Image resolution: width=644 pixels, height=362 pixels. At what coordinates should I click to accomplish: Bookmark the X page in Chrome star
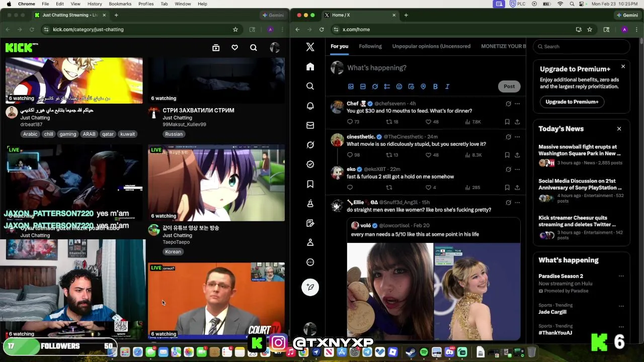pos(590,30)
